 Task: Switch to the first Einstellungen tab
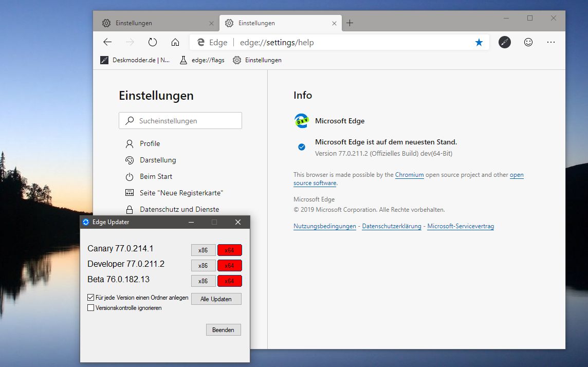click(156, 23)
